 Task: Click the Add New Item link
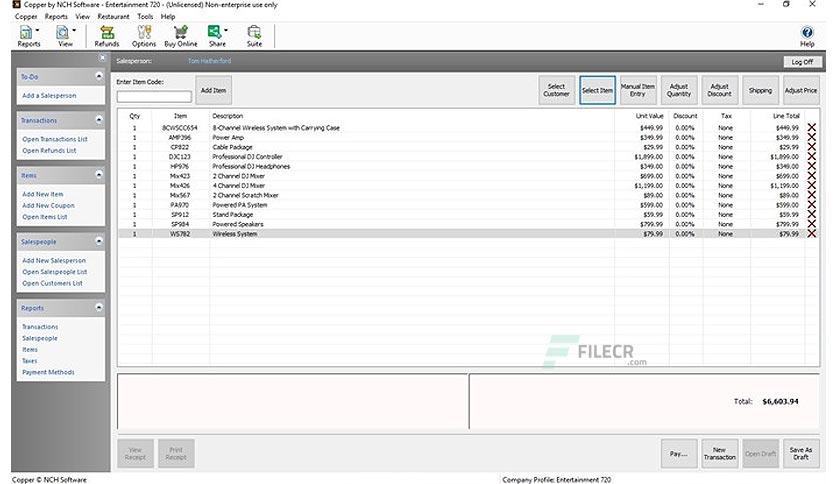click(x=43, y=194)
